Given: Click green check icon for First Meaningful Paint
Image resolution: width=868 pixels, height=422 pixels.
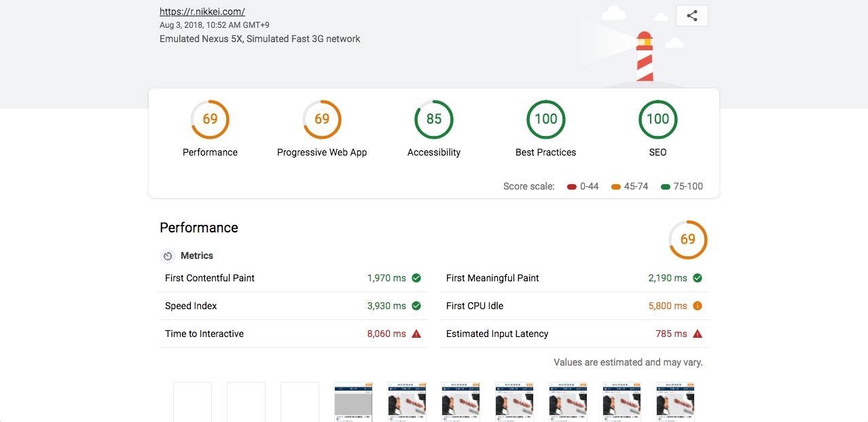Looking at the screenshot, I should click(x=698, y=278).
